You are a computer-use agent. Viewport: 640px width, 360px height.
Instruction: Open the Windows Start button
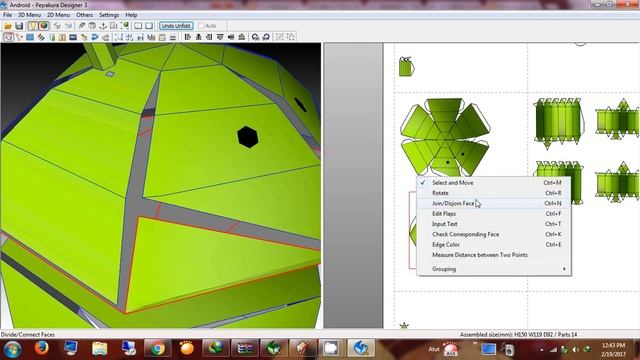point(12,349)
